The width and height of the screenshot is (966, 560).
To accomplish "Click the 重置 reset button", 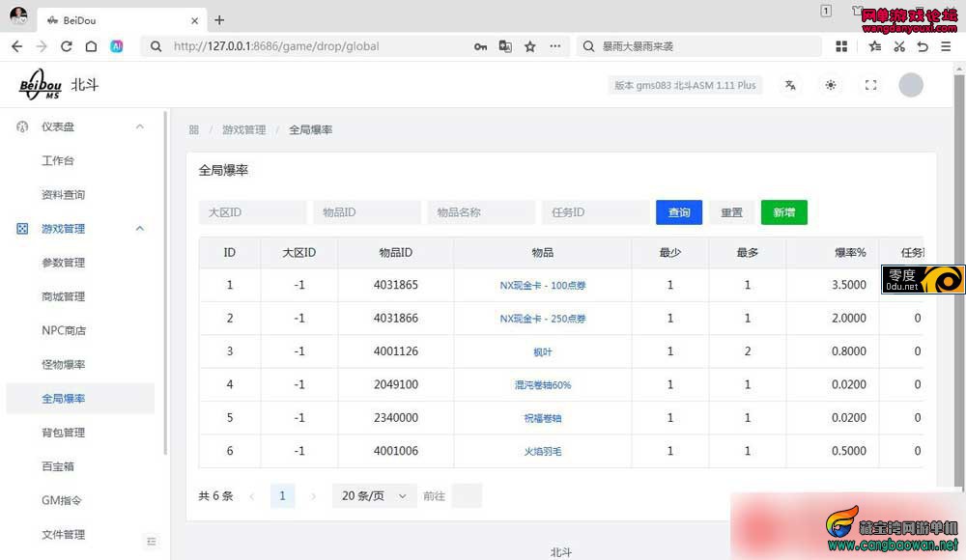I will click(732, 212).
